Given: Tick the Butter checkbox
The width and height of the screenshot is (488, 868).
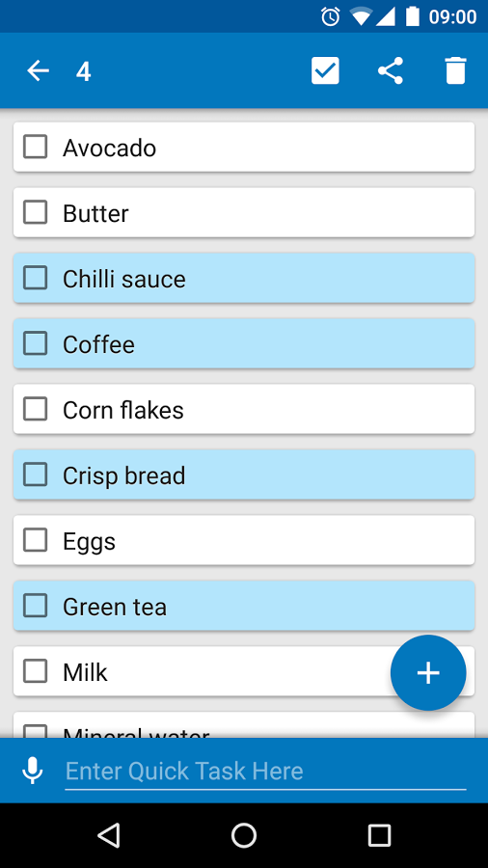Looking at the screenshot, I should coord(36,212).
